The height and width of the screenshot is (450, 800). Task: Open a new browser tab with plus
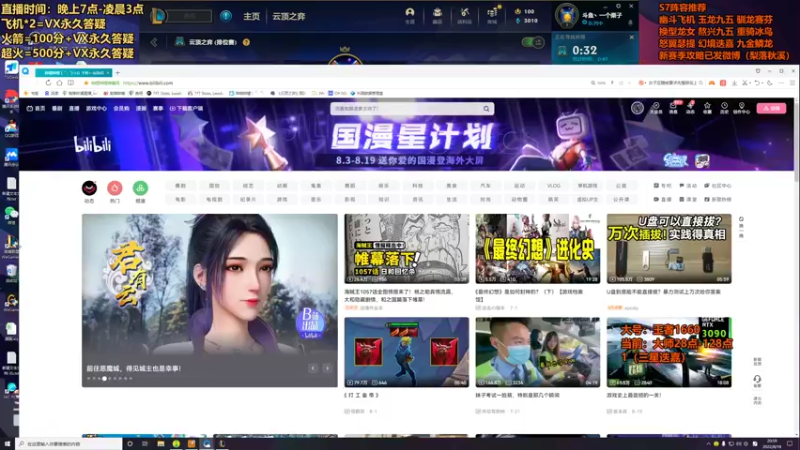tap(117, 73)
